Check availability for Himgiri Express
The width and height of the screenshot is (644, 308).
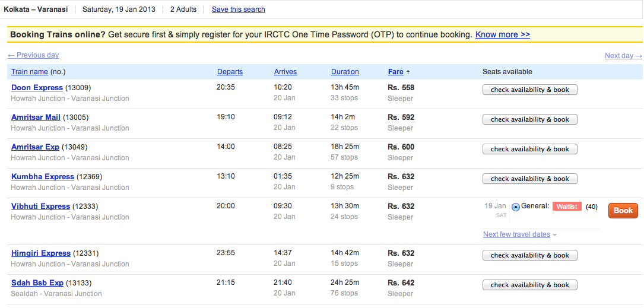(529, 255)
